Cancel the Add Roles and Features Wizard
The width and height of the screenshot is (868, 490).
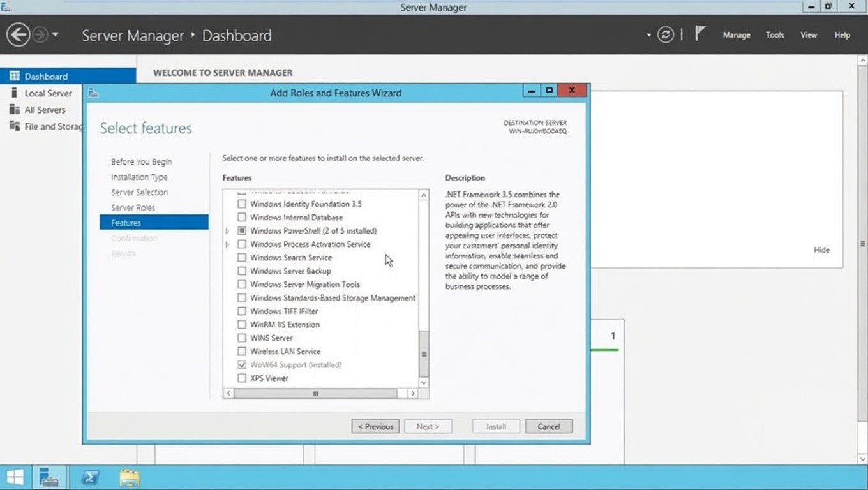[549, 426]
